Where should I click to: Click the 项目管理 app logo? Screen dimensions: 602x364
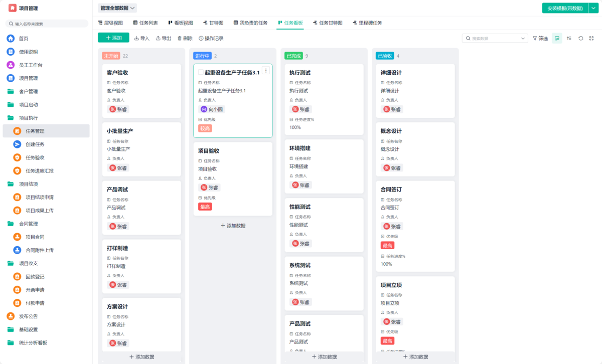13,8
